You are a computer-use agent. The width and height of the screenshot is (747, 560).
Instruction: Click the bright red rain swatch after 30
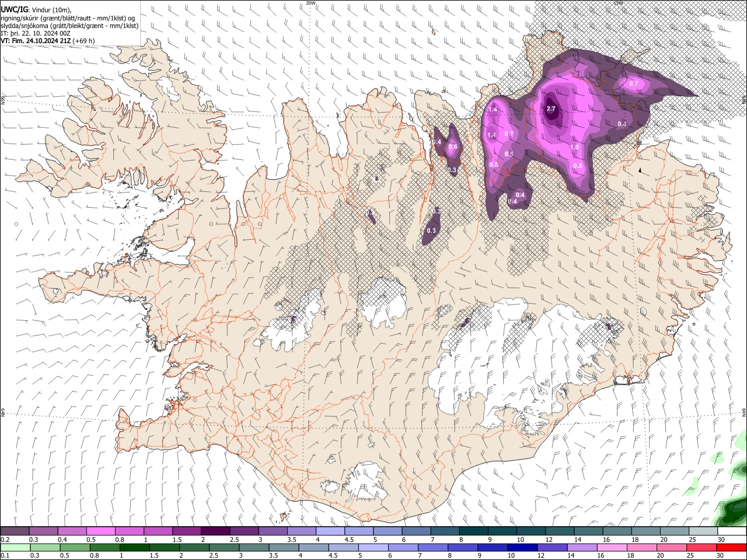point(731,548)
